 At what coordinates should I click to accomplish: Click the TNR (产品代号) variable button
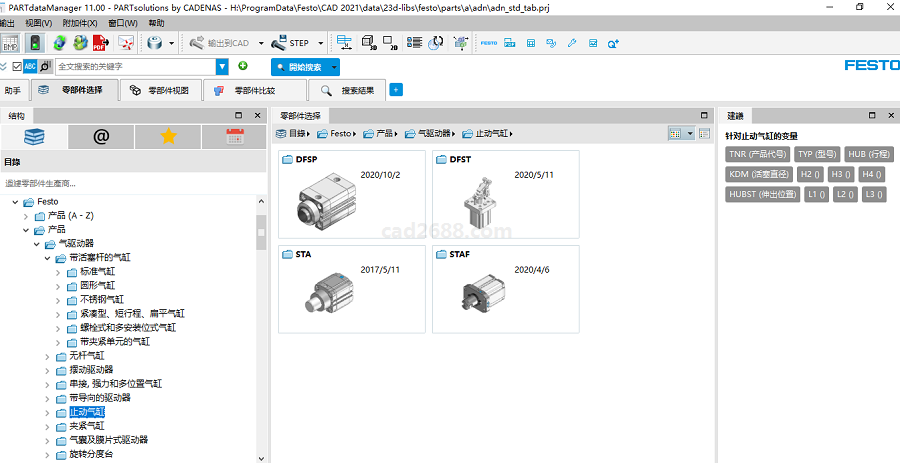pos(757,155)
